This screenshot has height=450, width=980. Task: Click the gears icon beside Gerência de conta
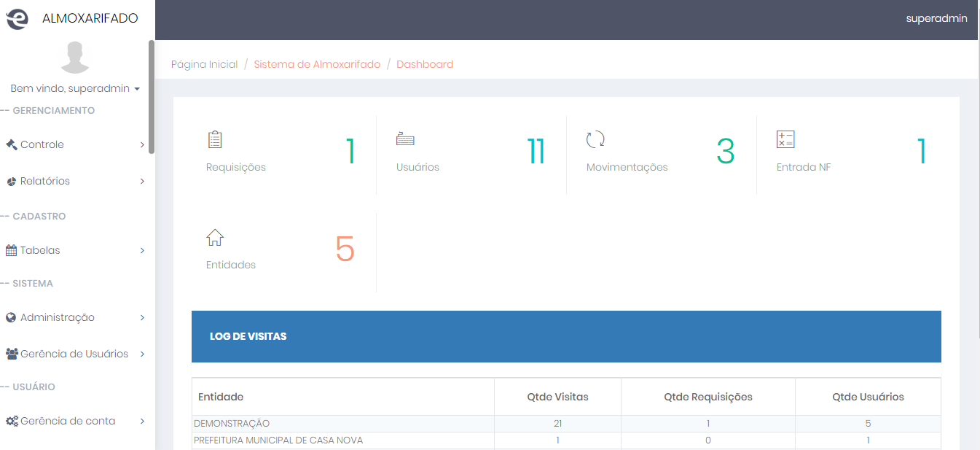12,421
